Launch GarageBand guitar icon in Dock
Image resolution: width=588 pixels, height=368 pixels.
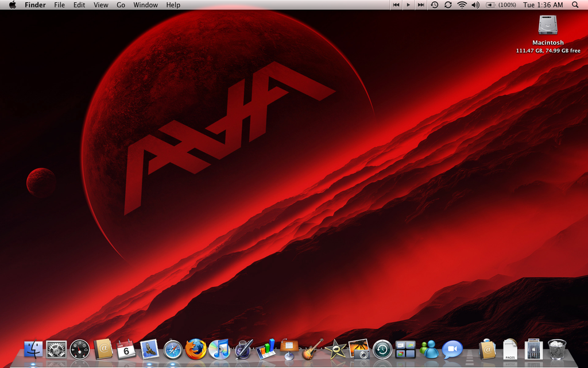(312, 349)
